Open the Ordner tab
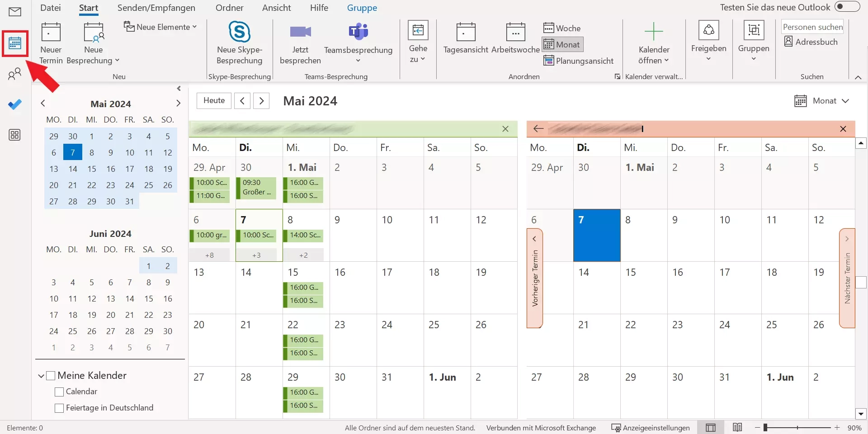Viewport: 868px width, 434px height. [x=230, y=8]
